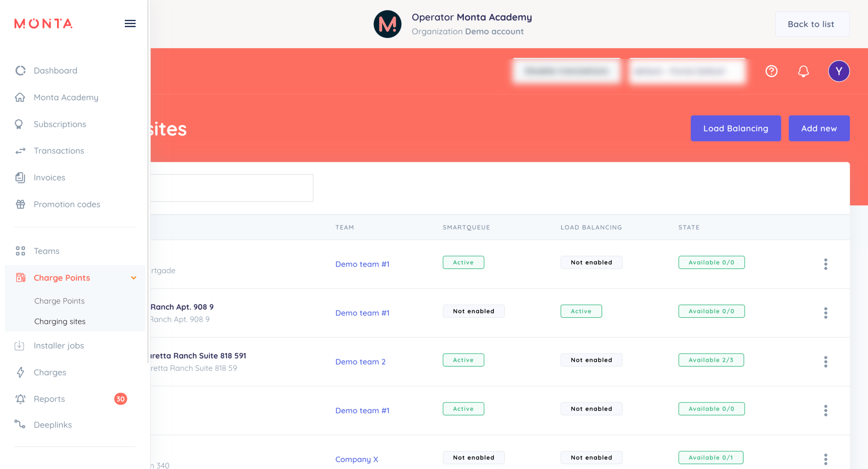
Task: Click Back to list button
Action: [812, 24]
